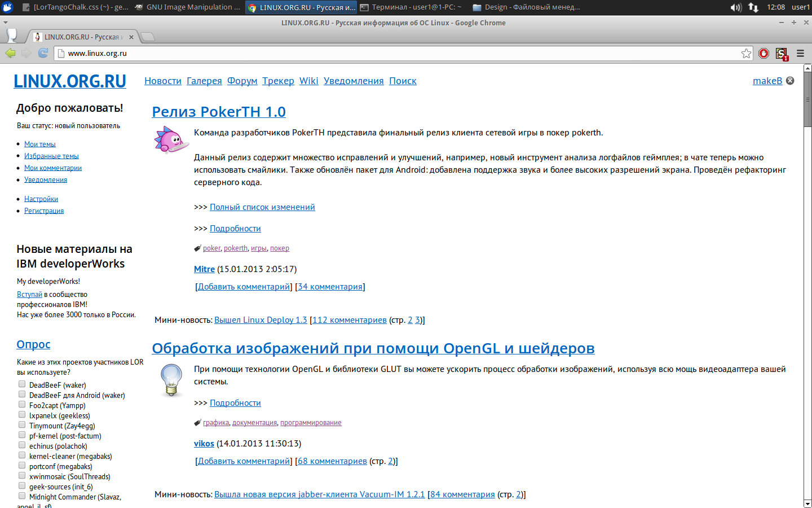Click the light bulb news image
Image resolution: width=812 pixels, height=508 pixels.
(x=171, y=380)
